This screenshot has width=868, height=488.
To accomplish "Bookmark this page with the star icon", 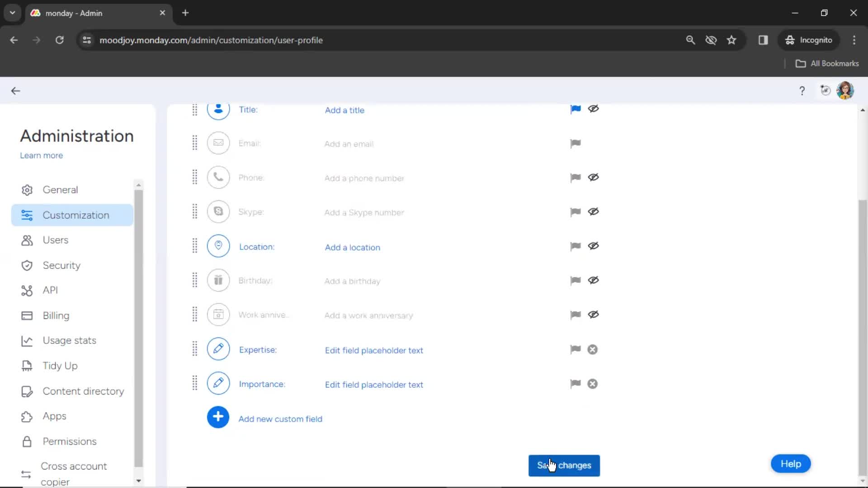I will point(731,40).
